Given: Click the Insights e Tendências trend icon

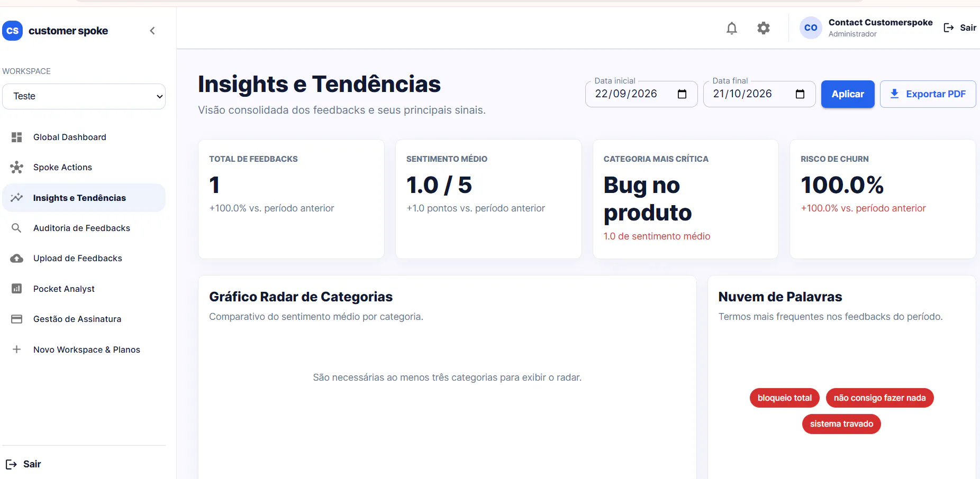Looking at the screenshot, I should pos(17,198).
